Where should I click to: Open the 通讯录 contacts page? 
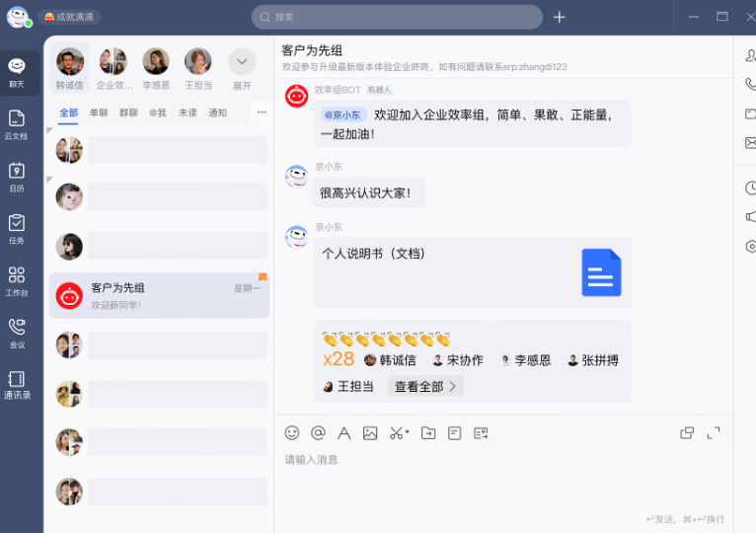click(x=16, y=384)
